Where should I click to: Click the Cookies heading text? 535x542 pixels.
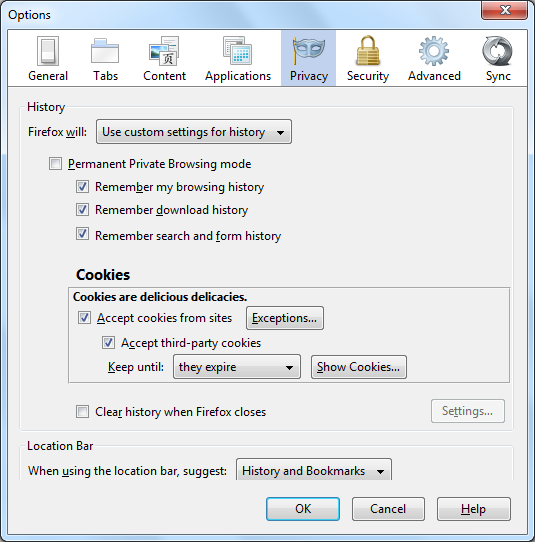[103, 275]
